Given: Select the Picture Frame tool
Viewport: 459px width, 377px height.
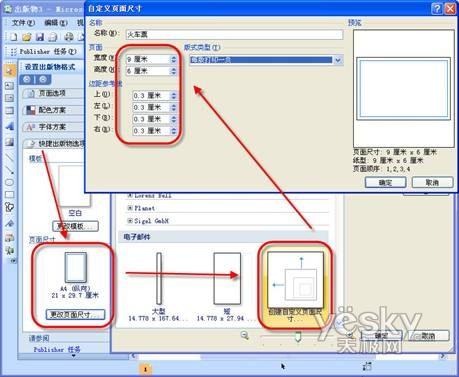Looking at the screenshot, I should coord(9,142).
